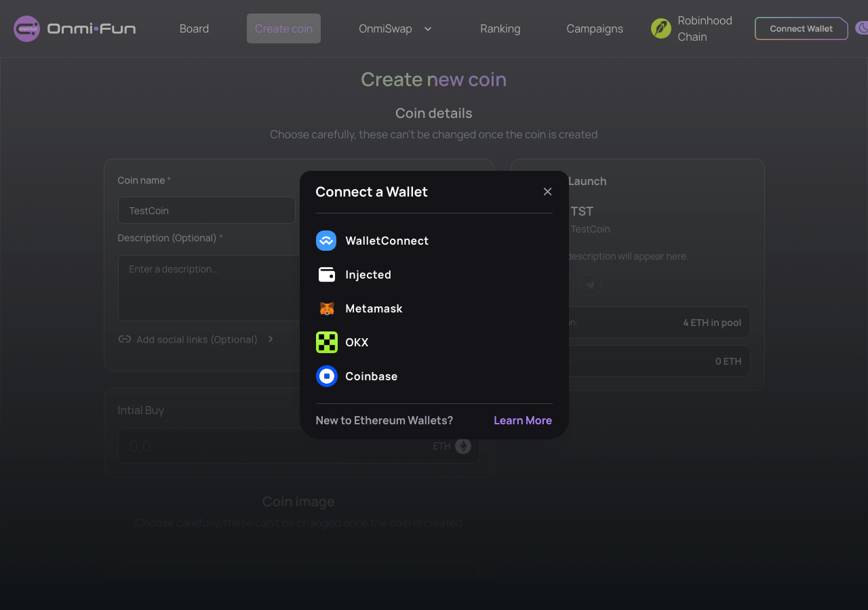
Task: Click the Add social links (Optional) text
Action: coord(197,339)
